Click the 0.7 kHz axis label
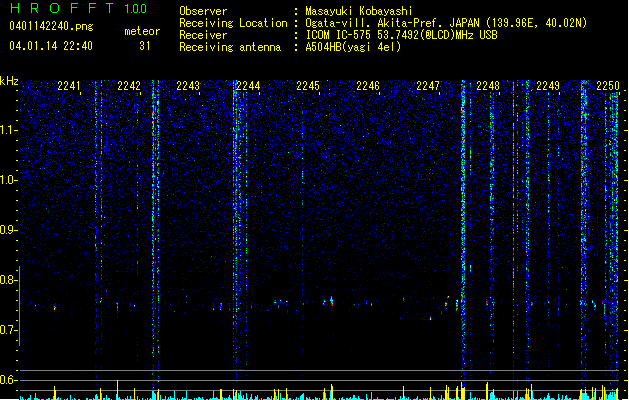This screenshot has height=400, width=629. (x=8, y=330)
